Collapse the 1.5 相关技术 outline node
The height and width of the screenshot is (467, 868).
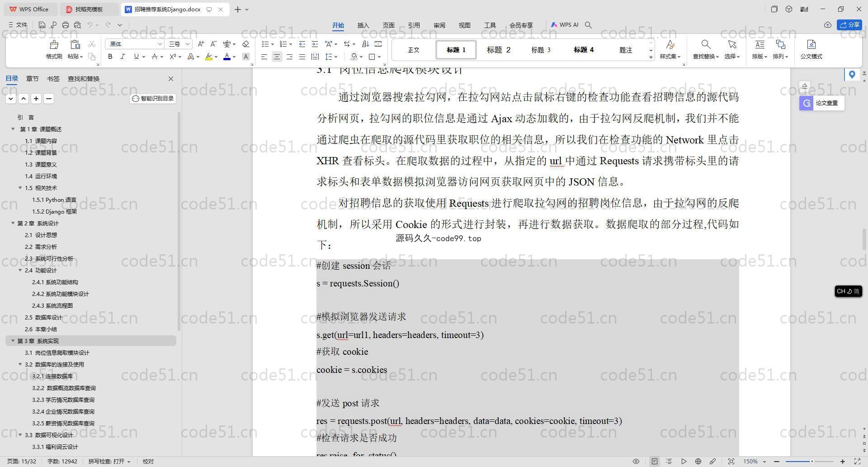[20, 188]
